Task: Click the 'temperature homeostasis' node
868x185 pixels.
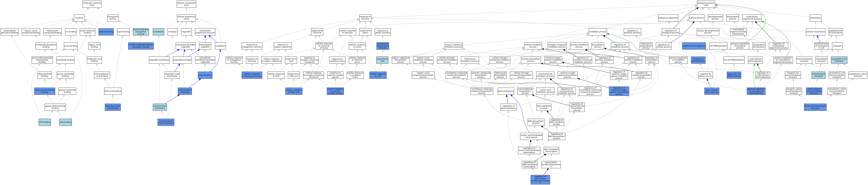Action: click(759, 46)
